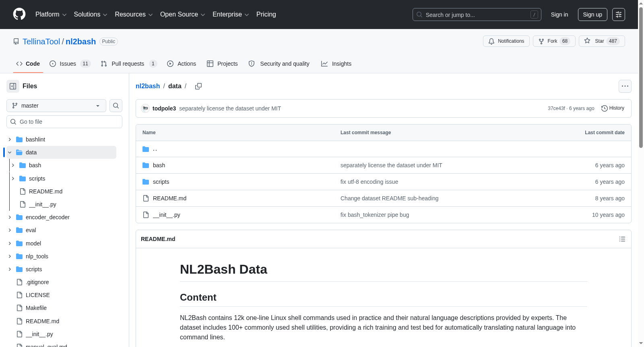Open the README outline list icon

pos(622,239)
